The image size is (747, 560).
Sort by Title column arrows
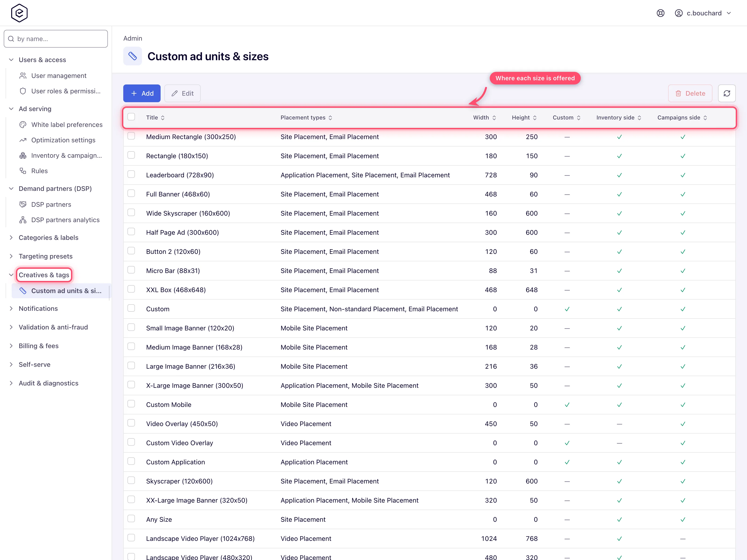(163, 118)
